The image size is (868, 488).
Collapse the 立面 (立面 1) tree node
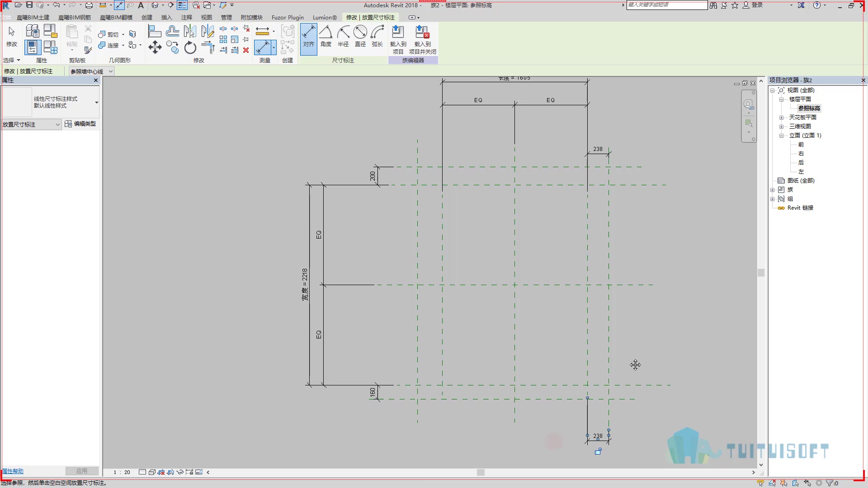(781, 136)
